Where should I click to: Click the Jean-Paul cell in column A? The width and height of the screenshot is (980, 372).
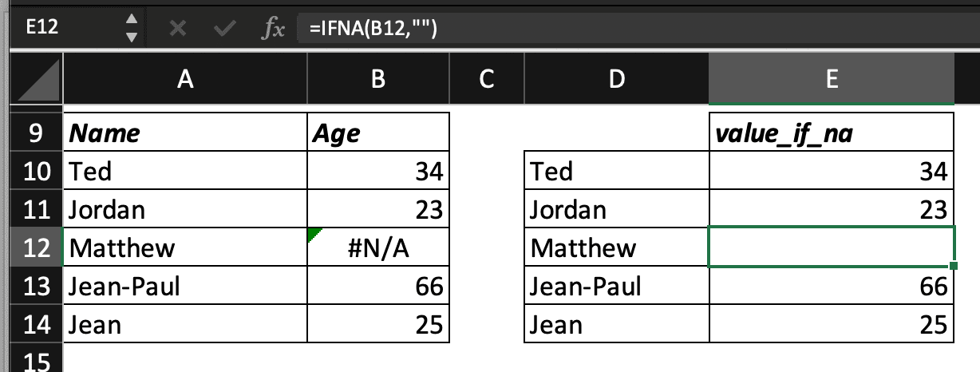click(x=185, y=286)
